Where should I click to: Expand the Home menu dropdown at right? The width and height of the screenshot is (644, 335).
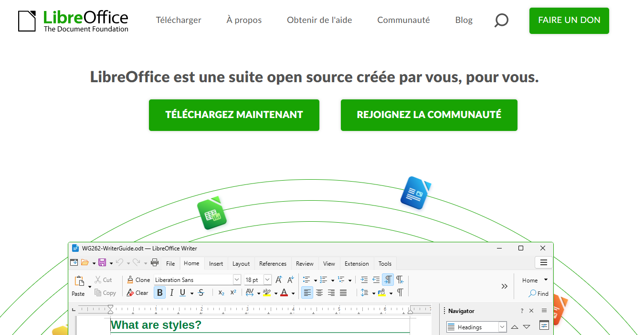click(x=546, y=280)
